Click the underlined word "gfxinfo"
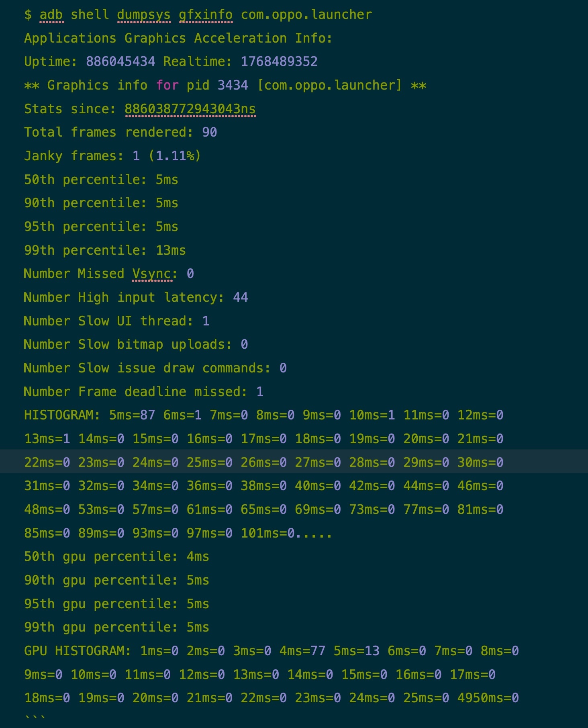 click(x=206, y=15)
